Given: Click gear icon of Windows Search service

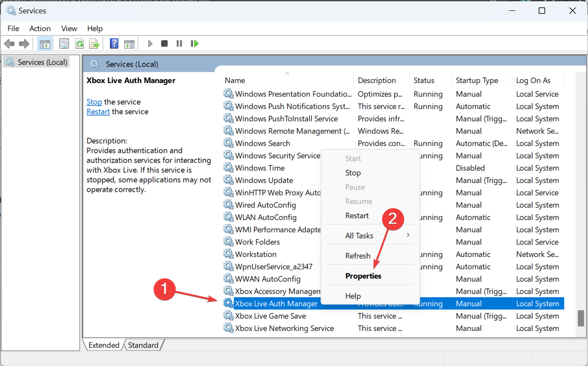Looking at the screenshot, I should tap(228, 143).
